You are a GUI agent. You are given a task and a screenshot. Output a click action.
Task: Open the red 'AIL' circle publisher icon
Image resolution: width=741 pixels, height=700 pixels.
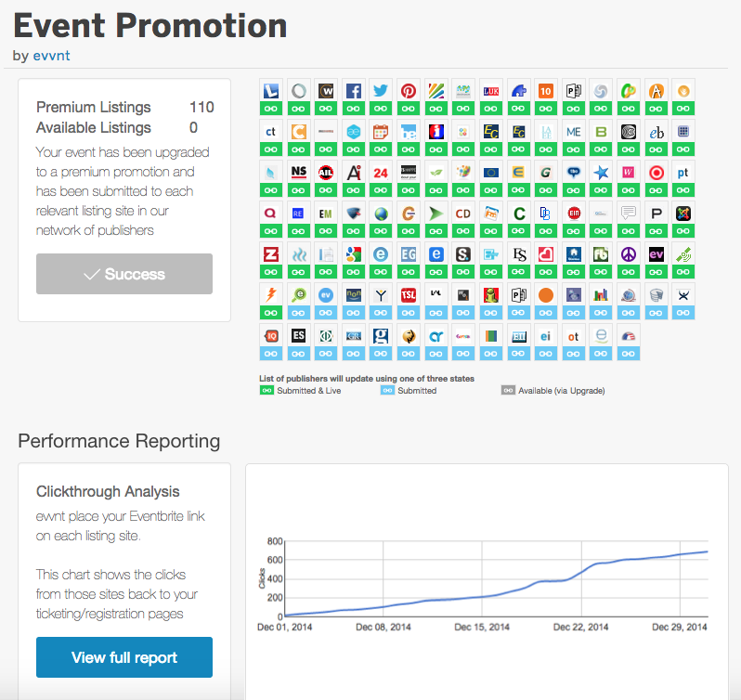[x=326, y=173]
